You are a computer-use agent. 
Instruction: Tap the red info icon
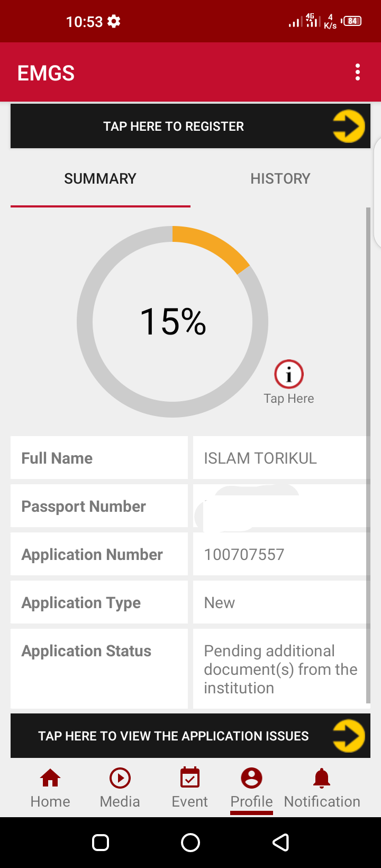coord(289,374)
